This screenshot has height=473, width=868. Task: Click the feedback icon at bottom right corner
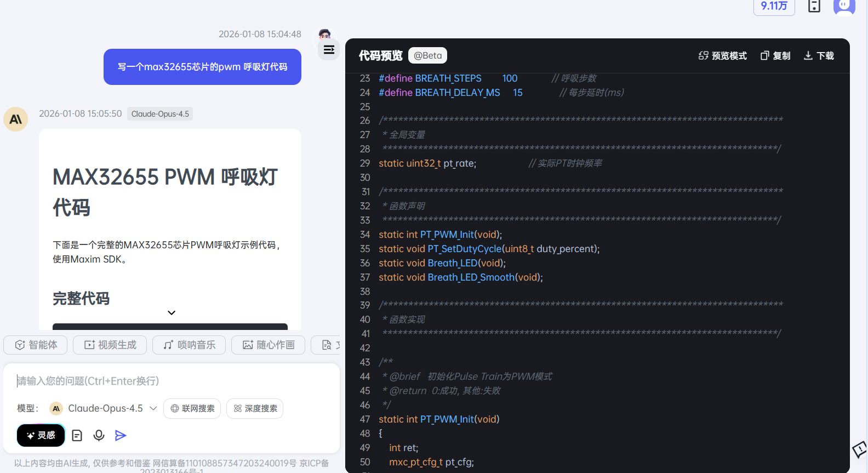point(859,450)
